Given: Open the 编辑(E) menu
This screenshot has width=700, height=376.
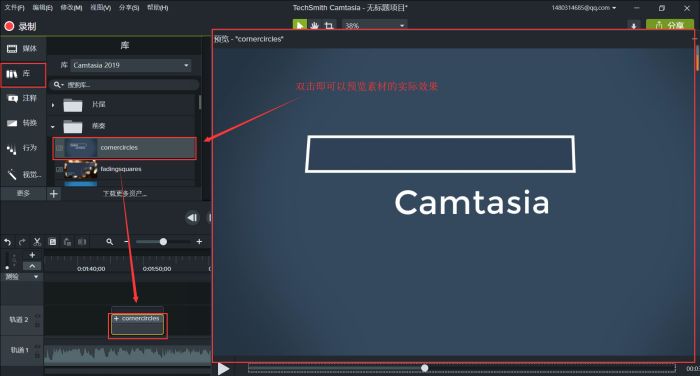Looking at the screenshot, I should click(x=42, y=8).
